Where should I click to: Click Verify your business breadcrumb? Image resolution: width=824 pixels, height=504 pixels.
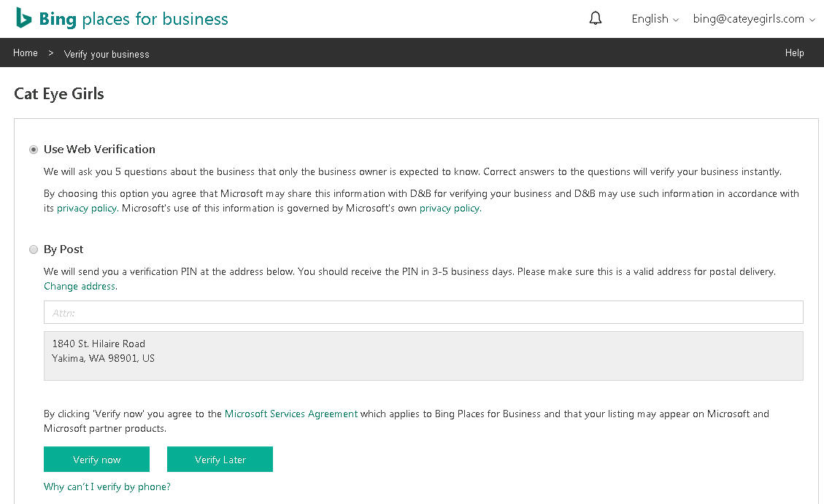(107, 54)
